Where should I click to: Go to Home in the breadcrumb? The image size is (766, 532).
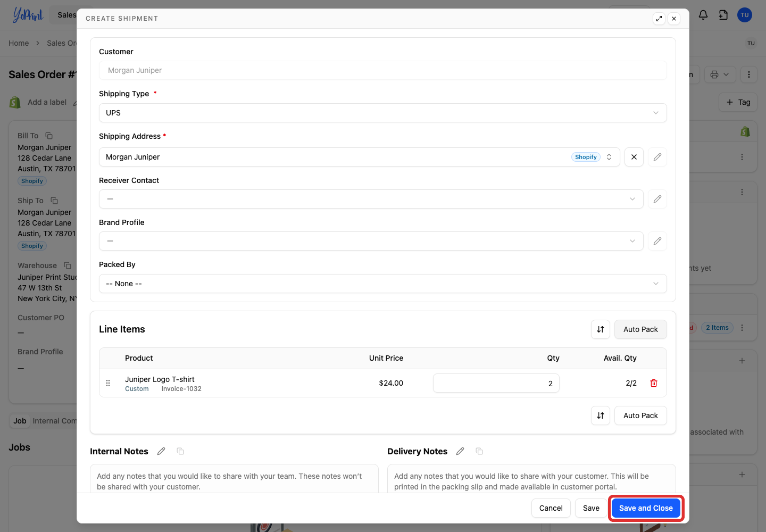pos(19,43)
